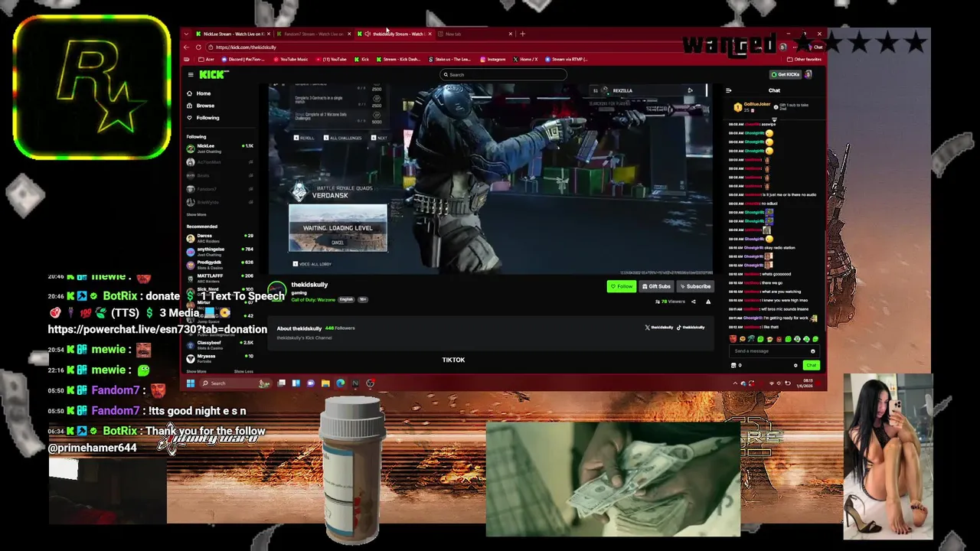Follow thekidskully channel
This screenshot has height=551, width=980.
tap(621, 286)
